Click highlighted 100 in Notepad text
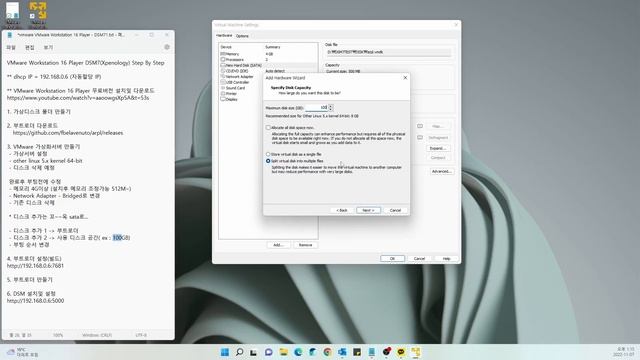Image resolution: width=640 pixels, height=360 pixels. tap(117, 238)
